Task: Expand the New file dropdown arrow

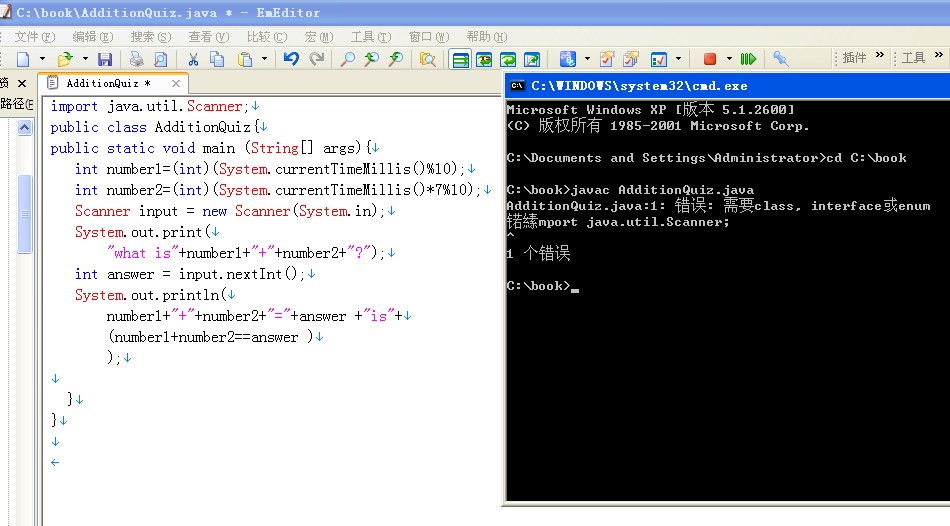Action: click(x=42, y=59)
